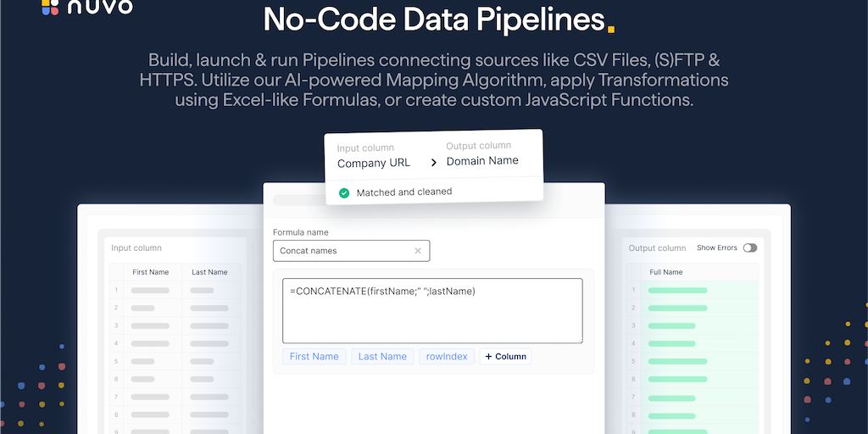The width and height of the screenshot is (868, 434).
Task: Insert the First Name column chip
Action: [314, 357]
